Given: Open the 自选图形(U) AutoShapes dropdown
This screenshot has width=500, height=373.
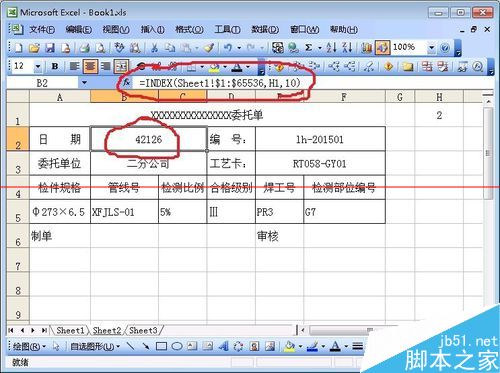Looking at the screenshot, I should pyautogui.click(x=95, y=347).
